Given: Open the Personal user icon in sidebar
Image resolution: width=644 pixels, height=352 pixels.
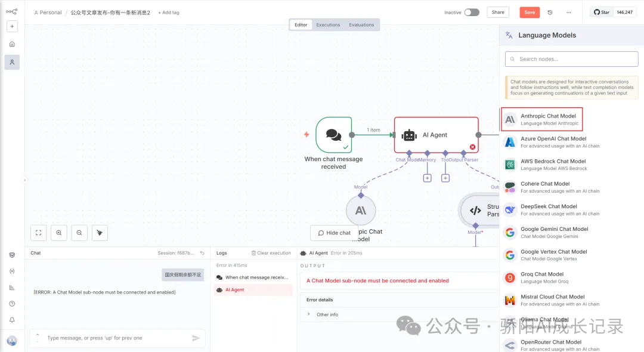Looking at the screenshot, I should click(12, 62).
